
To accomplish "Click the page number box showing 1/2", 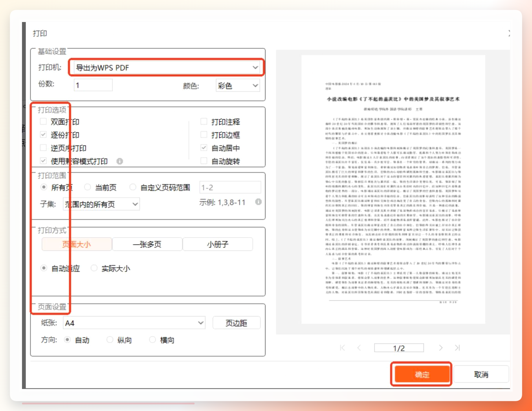I will pos(399,348).
